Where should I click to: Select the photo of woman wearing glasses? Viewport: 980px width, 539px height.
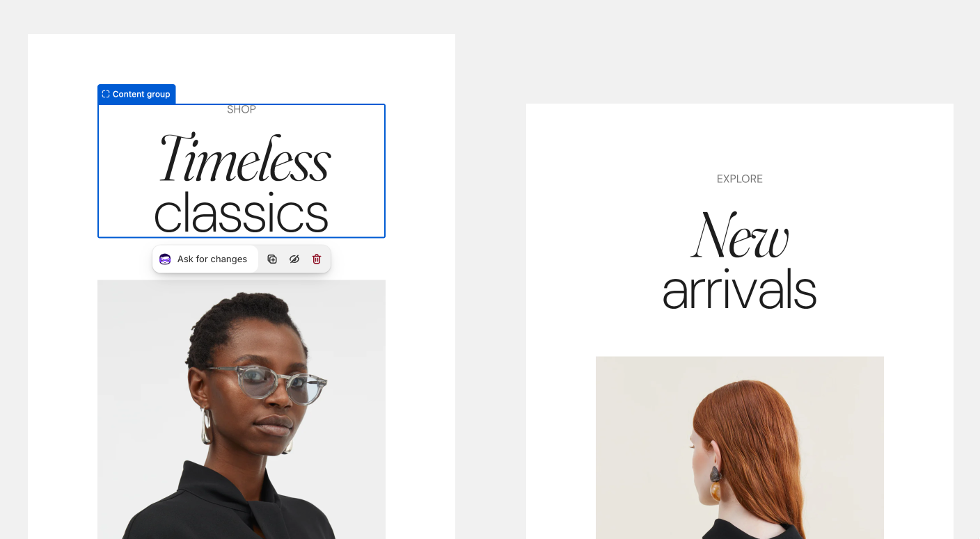242,409
